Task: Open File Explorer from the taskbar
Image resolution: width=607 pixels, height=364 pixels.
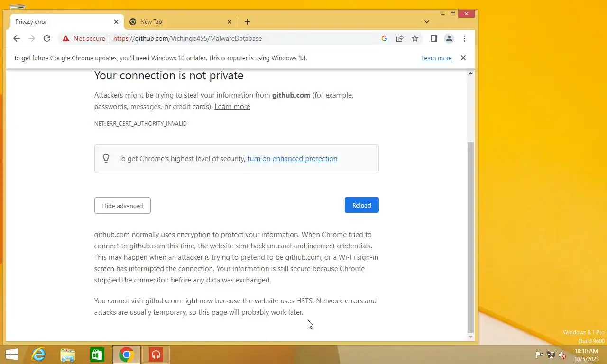Action: pos(68,355)
